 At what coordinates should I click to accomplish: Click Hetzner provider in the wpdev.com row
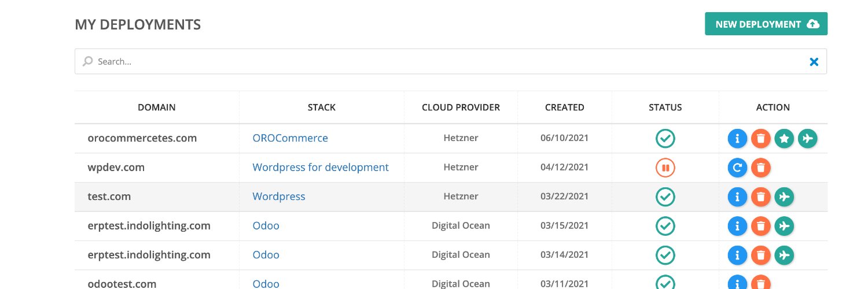(x=461, y=167)
